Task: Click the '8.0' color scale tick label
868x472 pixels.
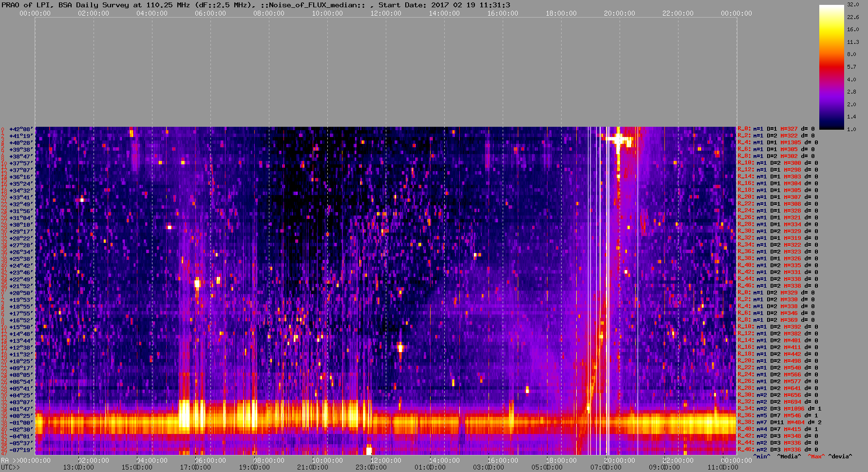Action: (851, 54)
